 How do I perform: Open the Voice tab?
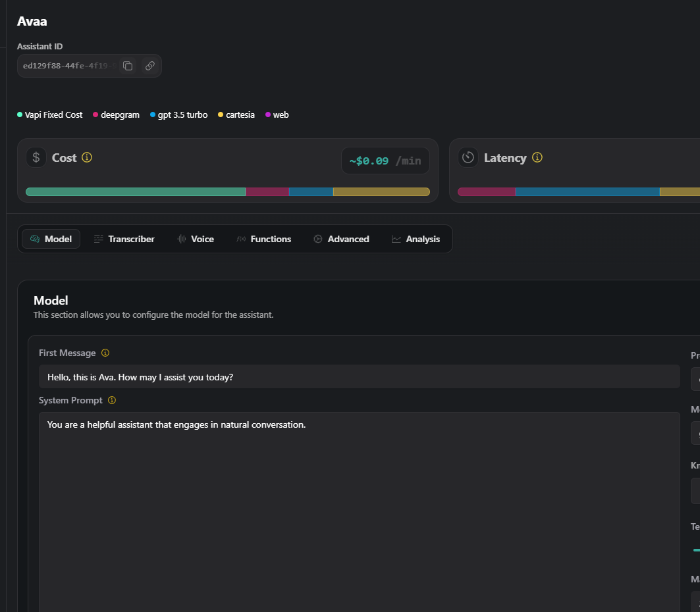pos(196,239)
